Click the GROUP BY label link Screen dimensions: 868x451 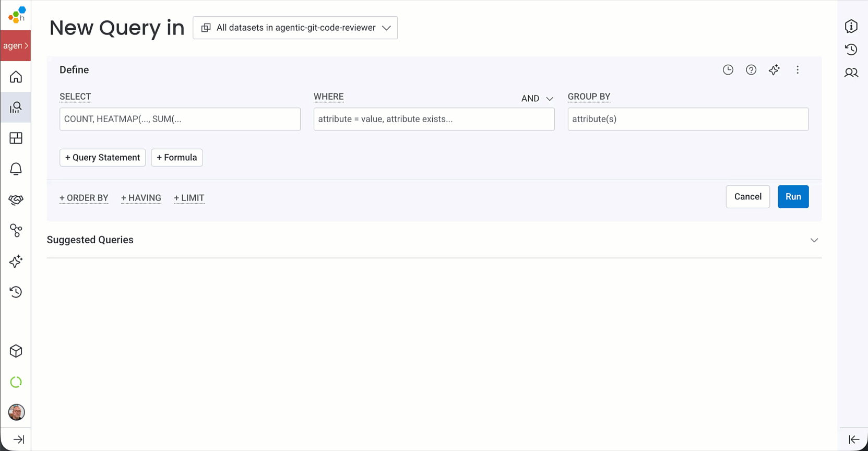589,97
